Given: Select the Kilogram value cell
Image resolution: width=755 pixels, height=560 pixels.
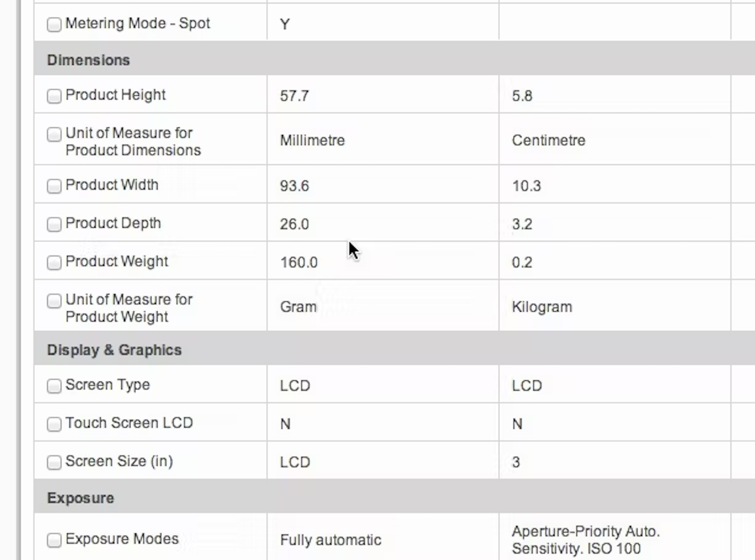Looking at the screenshot, I should click(x=542, y=307).
